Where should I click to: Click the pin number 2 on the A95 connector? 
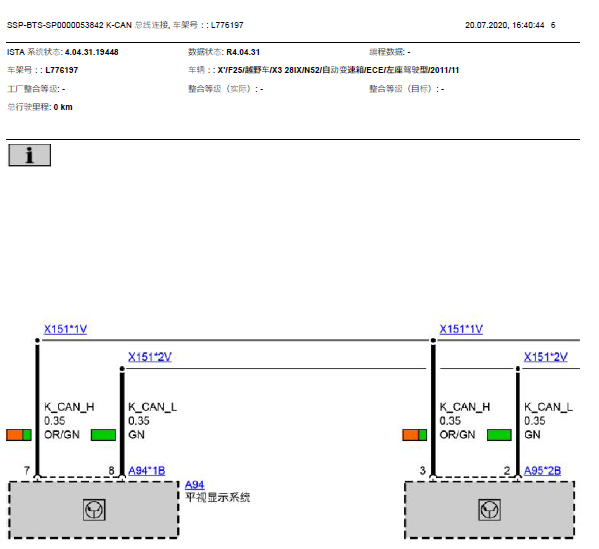tap(507, 471)
